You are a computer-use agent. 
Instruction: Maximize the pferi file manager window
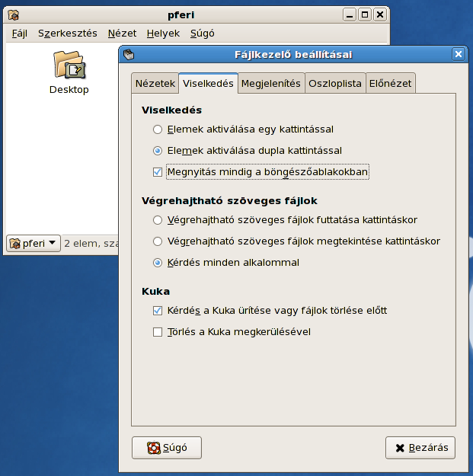point(365,14)
